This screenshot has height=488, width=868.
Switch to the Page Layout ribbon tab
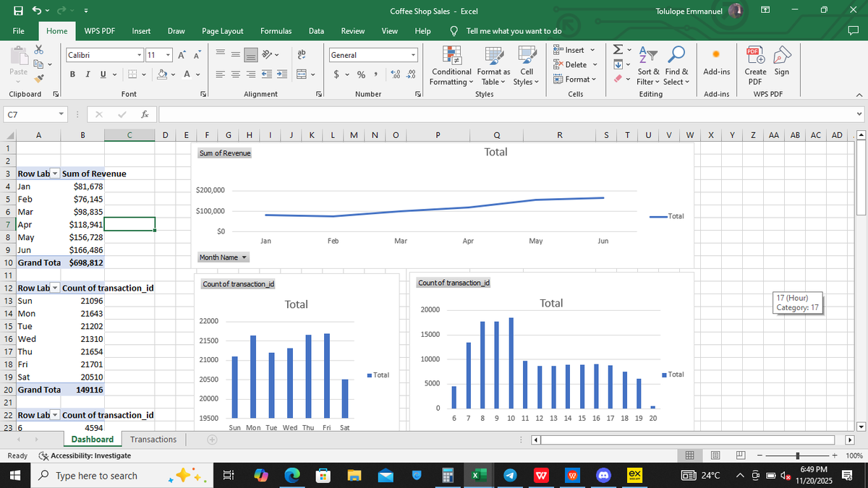(223, 31)
